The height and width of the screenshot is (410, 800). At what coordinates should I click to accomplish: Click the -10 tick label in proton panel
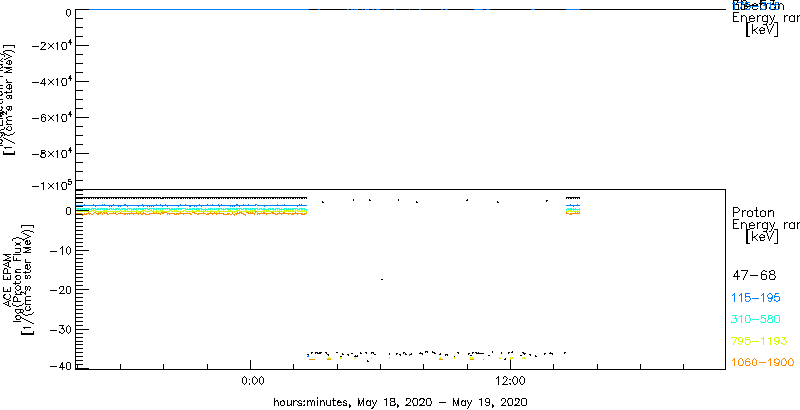click(x=59, y=250)
